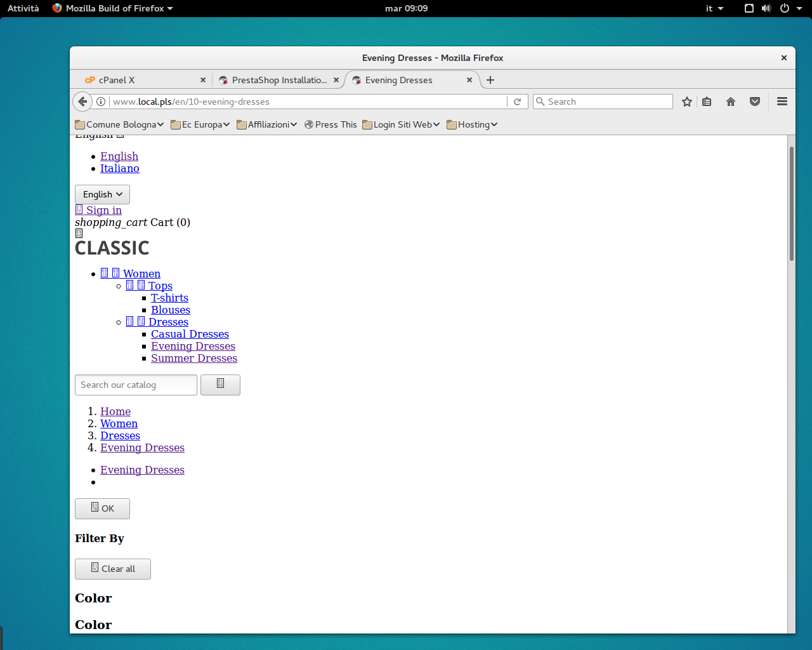812x650 pixels.
Task: Open a new tab with plus button
Action: (x=490, y=80)
